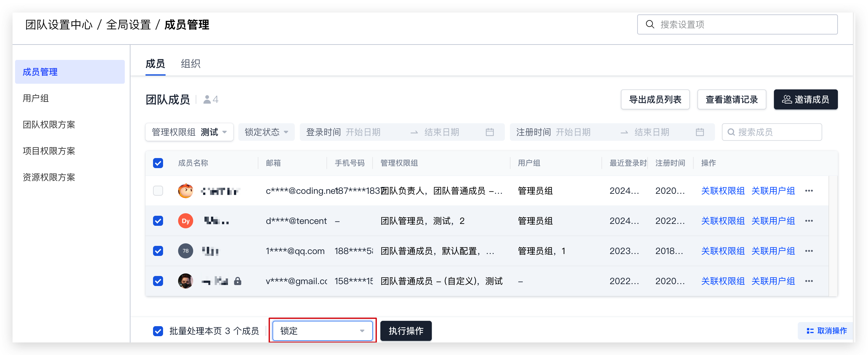The image size is (868, 355).
Task: Click the invite member person icon
Action: (786, 99)
